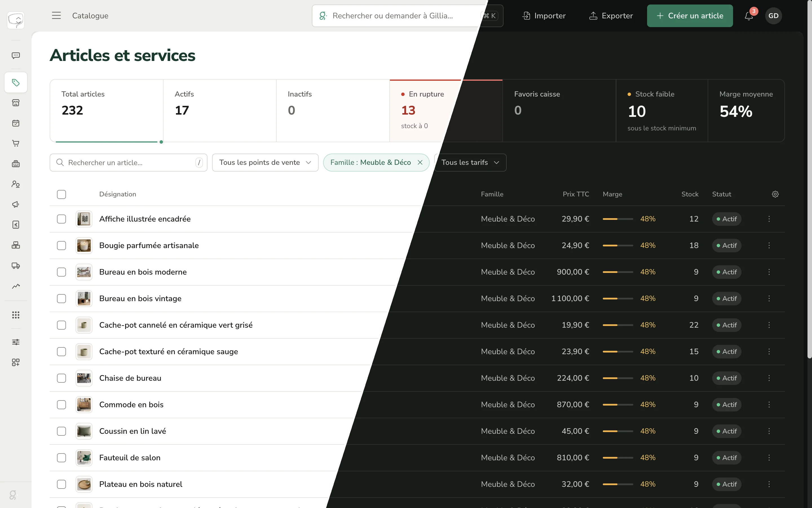
Task: Open the apps grid icon in sidebar
Action: tap(16, 315)
